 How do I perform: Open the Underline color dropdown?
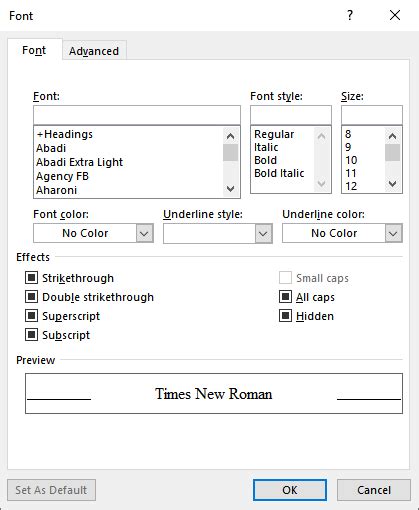tap(393, 233)
